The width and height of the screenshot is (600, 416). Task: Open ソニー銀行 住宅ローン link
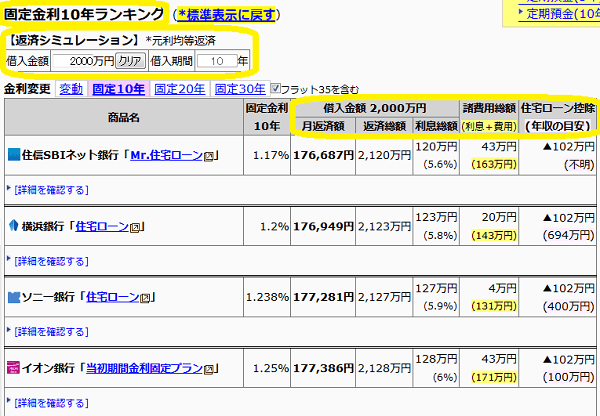(x=112, y=297)
